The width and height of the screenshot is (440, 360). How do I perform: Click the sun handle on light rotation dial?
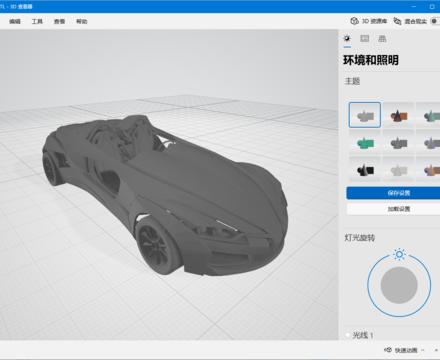(x=399, y=255)
